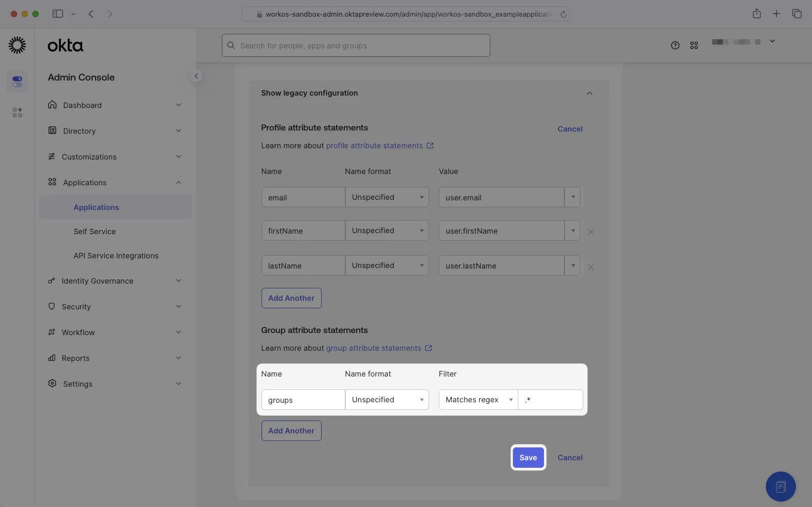Collapse the Applications menu chevron
Viewport: 812px width, 507px height.
178,183
